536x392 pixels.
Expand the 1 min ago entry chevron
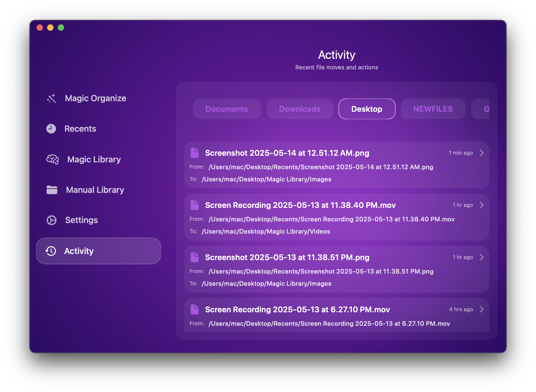pos(482,153)
